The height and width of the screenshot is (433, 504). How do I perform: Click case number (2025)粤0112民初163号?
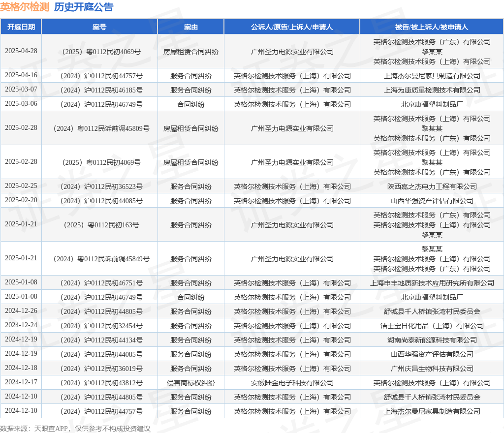tap(101, 225)
